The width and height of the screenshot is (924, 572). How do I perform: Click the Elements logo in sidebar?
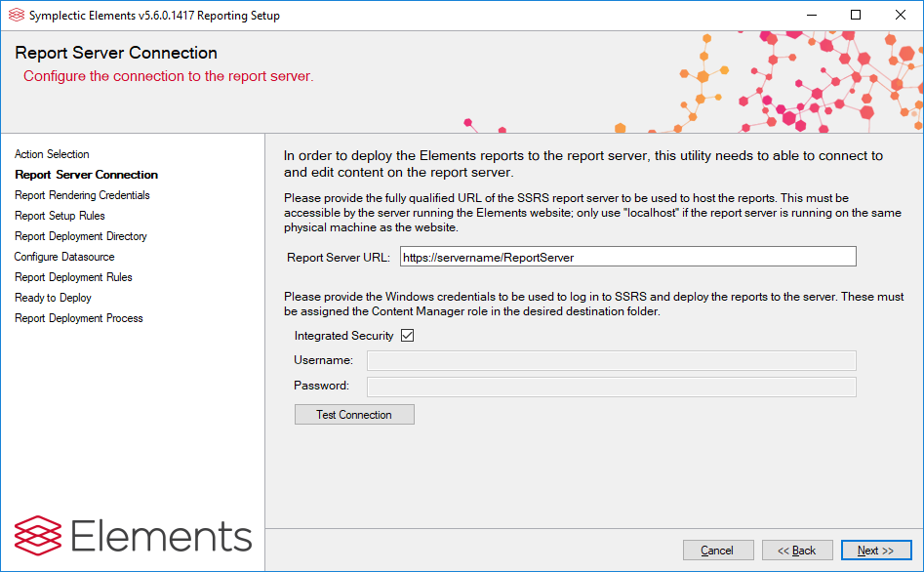(x=133, y=536)
